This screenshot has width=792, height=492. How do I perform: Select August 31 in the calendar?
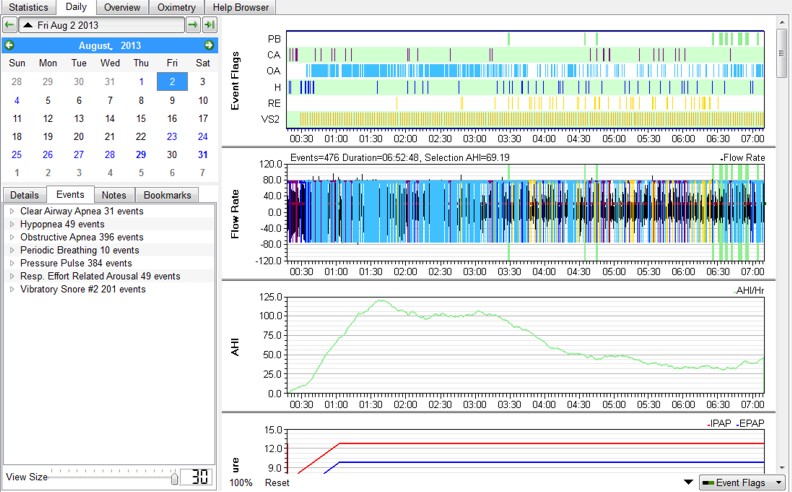coord(203,154)
